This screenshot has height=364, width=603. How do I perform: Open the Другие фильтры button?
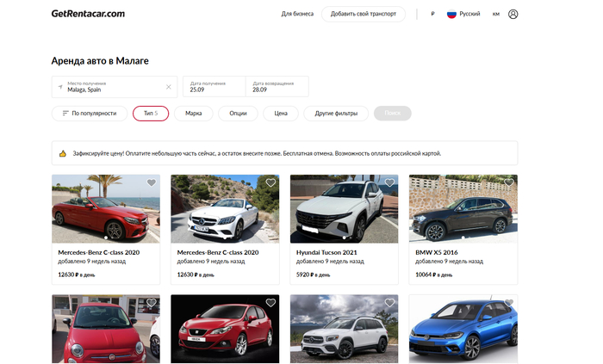[x=336, y=114]
